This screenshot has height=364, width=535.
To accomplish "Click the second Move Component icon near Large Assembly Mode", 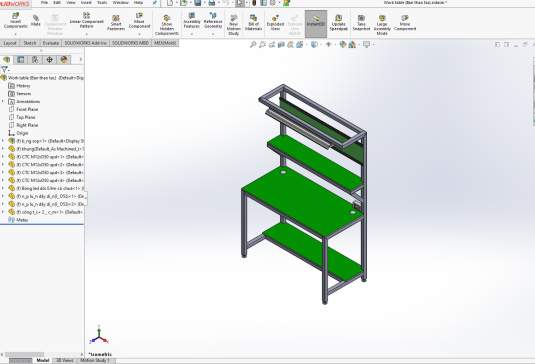I will point(405,23).
